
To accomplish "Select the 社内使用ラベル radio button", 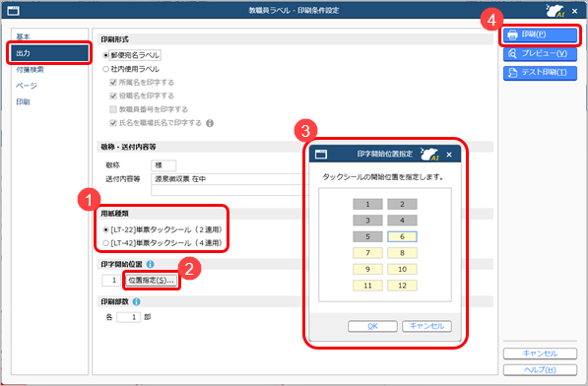I will click(x=105, y=69).
